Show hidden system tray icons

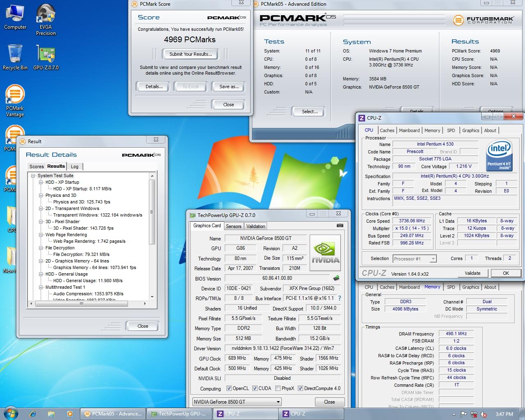coord(454,414)
